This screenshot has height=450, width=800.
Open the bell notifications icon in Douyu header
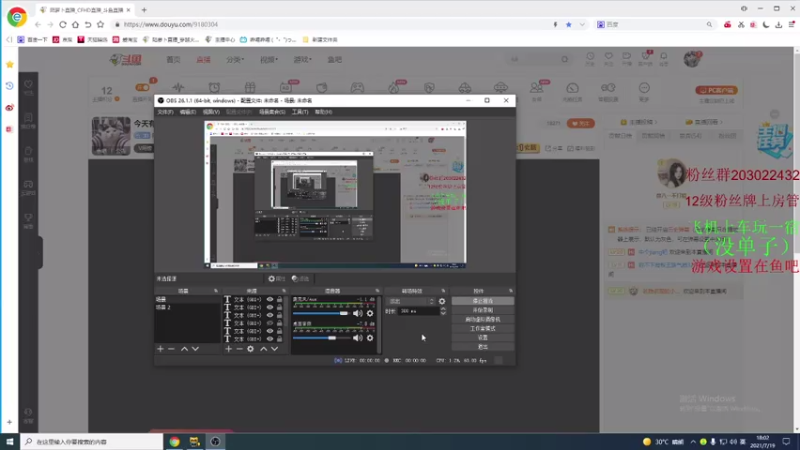663,56
